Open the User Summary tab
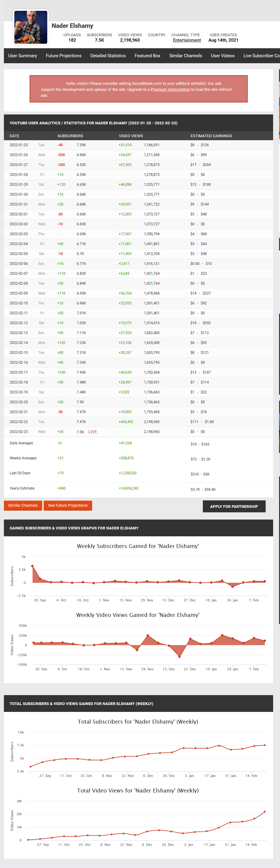 [22, 56]
